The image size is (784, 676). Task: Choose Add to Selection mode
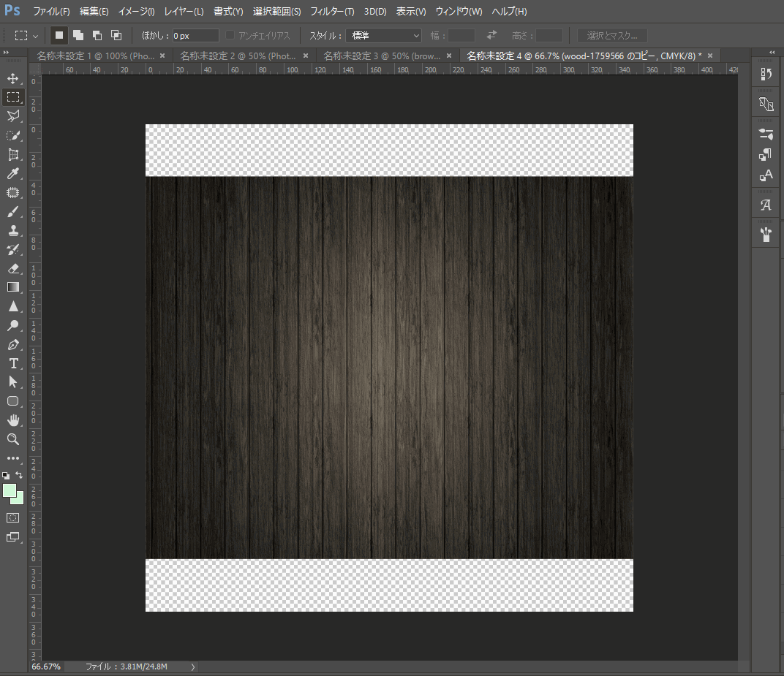point(78,35)
